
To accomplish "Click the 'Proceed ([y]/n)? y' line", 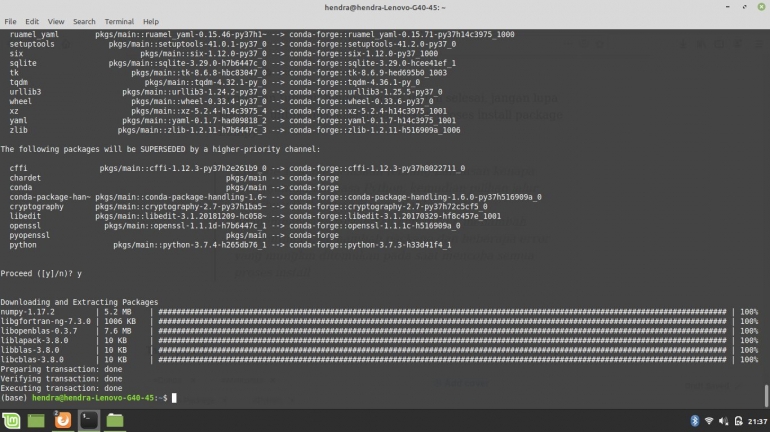I will pyautogui.click(x=41, y=273).
